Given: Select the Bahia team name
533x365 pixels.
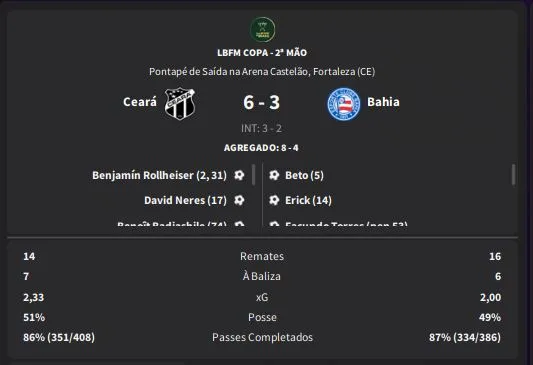Looking at the screenshot, I should (383, 102).
